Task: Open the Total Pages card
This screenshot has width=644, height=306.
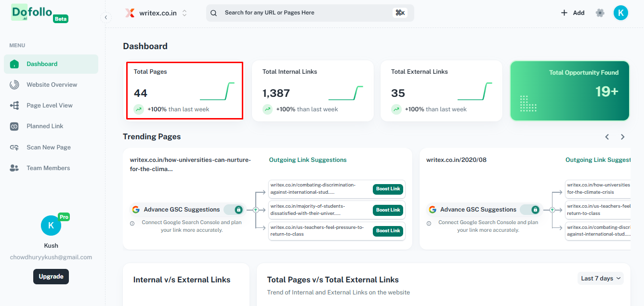Action: [184, 91]
